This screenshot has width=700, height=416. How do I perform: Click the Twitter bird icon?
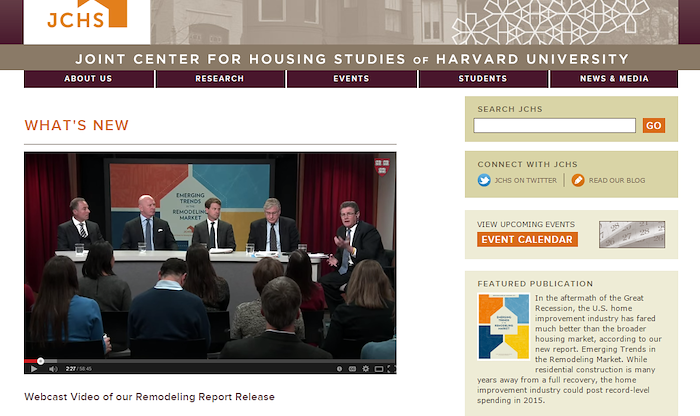pos(484,180)
